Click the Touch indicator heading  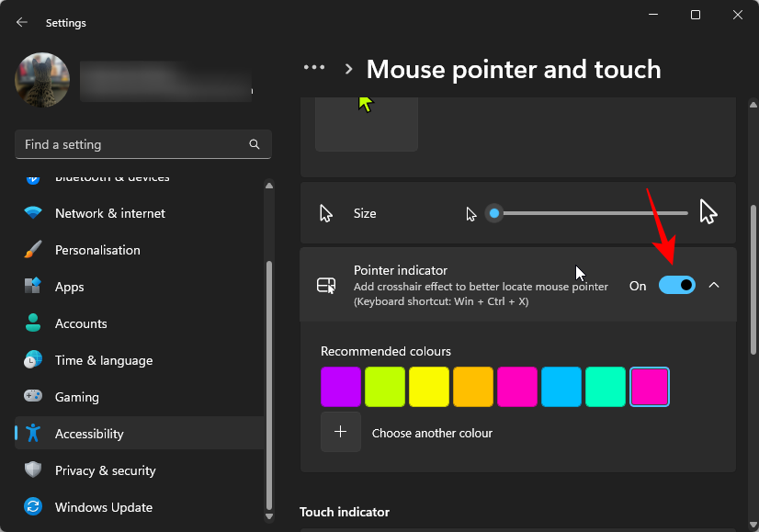(345, 512)
